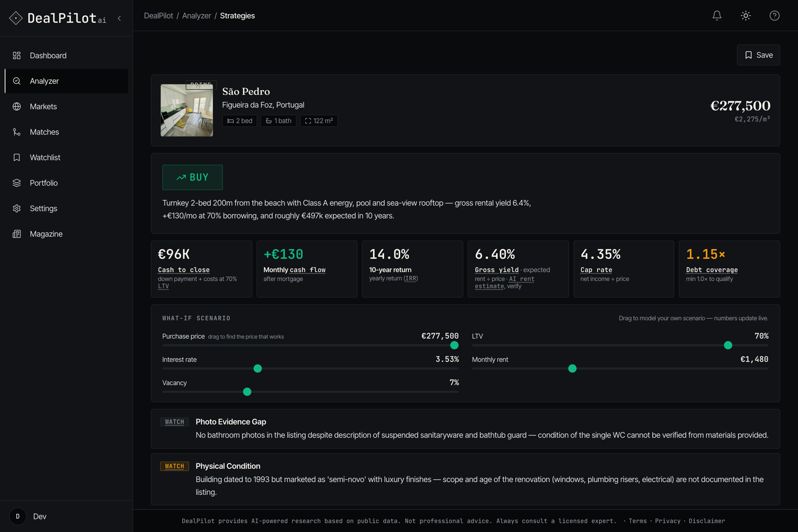
Task: Go to Dashboard menu item
Action: [x=66, y=55]
